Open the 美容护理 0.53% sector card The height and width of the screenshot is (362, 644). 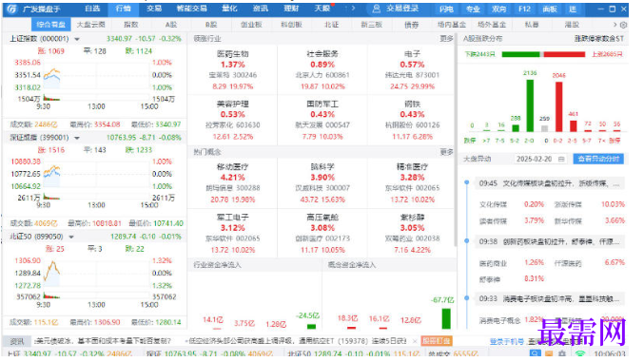click(x=232, y=121)
